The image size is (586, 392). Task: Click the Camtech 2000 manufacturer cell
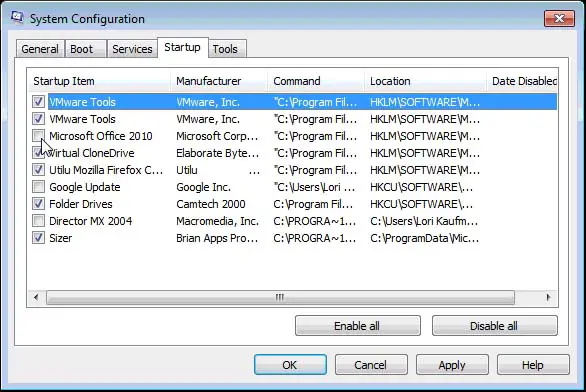click(x=211, y=204)
